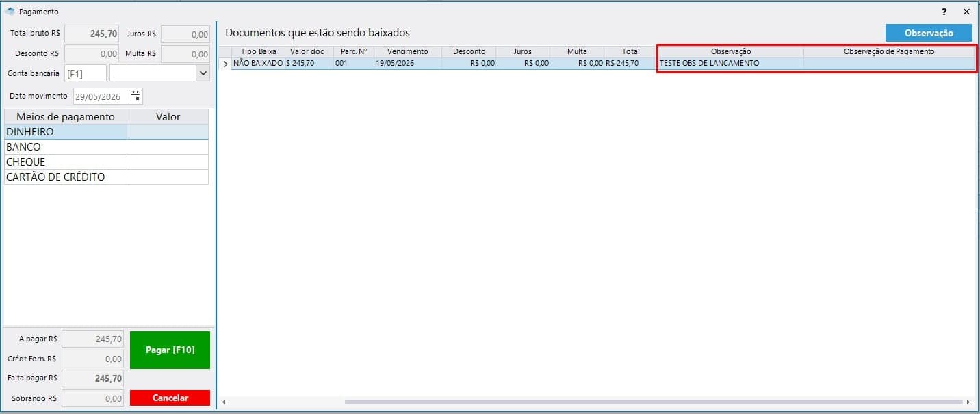
Task: Click the Multa R$ input field
Action: tap(185, 53)
